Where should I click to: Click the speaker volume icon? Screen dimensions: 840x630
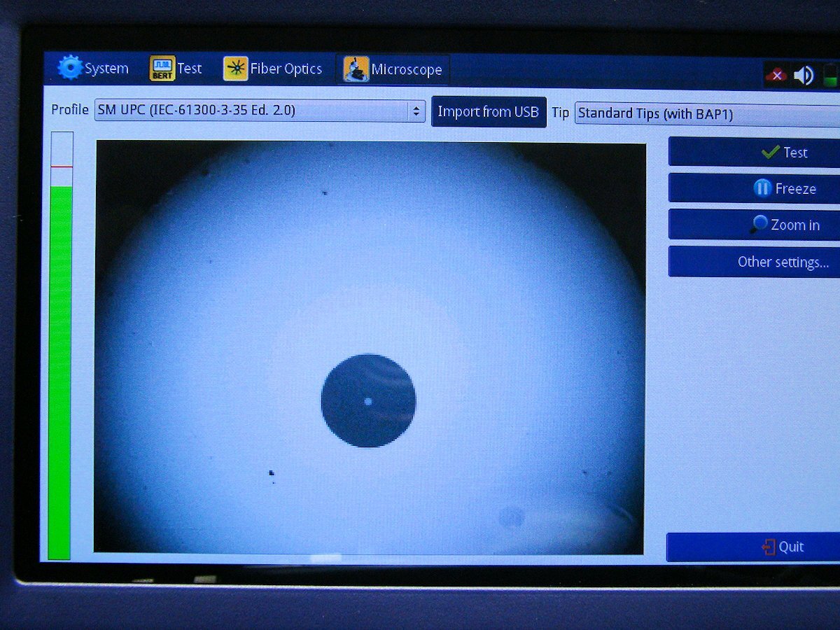[x=804, y=75]
